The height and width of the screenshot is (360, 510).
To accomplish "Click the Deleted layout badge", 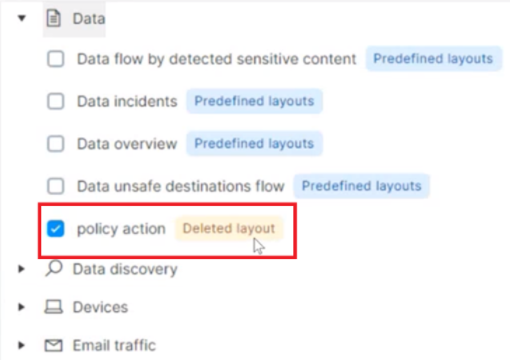I will [229, 229].
